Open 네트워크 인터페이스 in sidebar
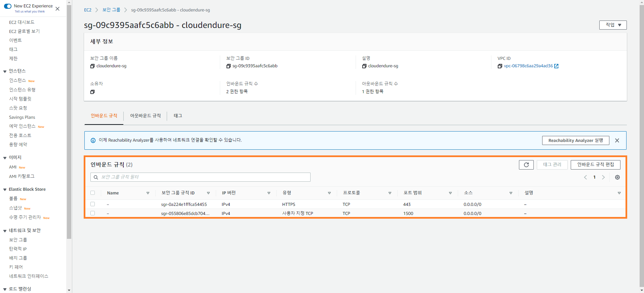The width and height of the screenshot is (644, 293). tap(29, 276)
